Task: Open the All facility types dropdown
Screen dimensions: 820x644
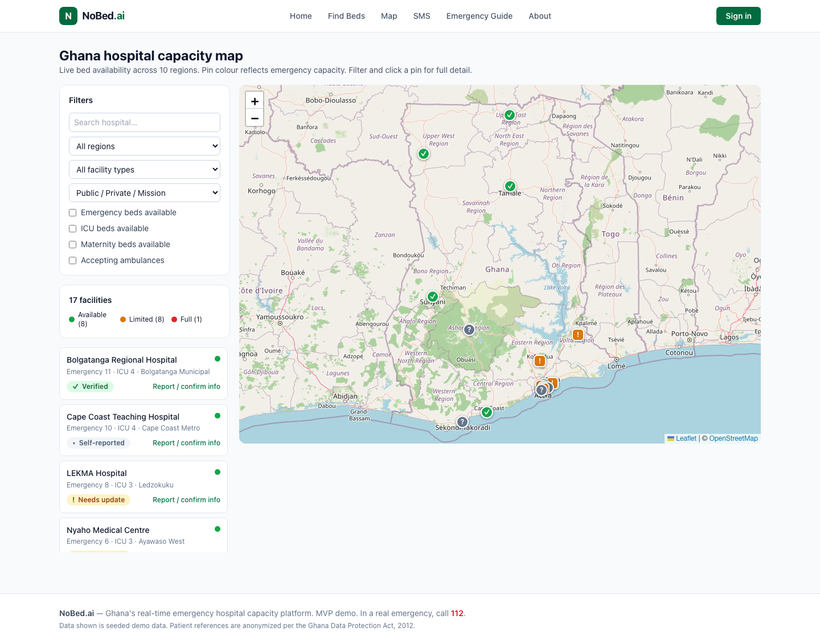Action: [145, 170]
